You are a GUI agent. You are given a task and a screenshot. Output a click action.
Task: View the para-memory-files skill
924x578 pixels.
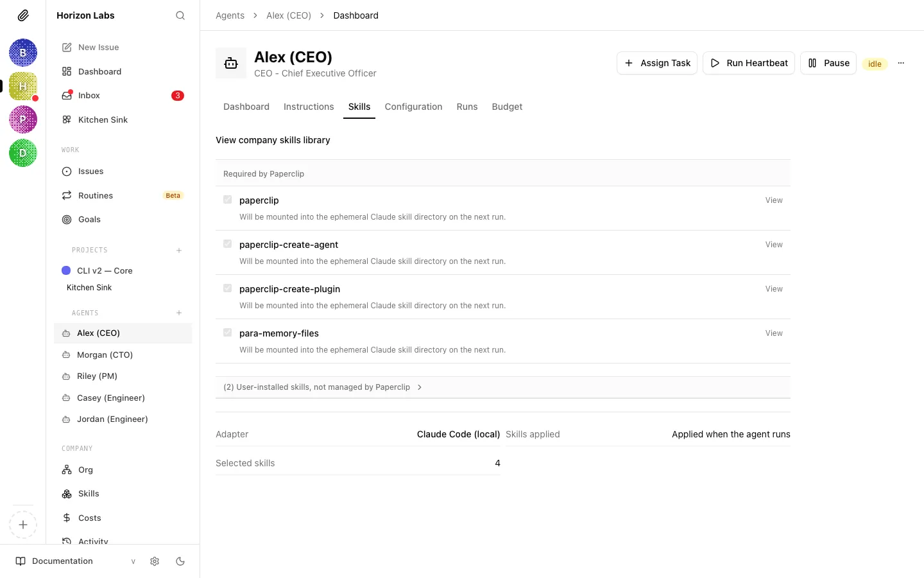[774, 333]
